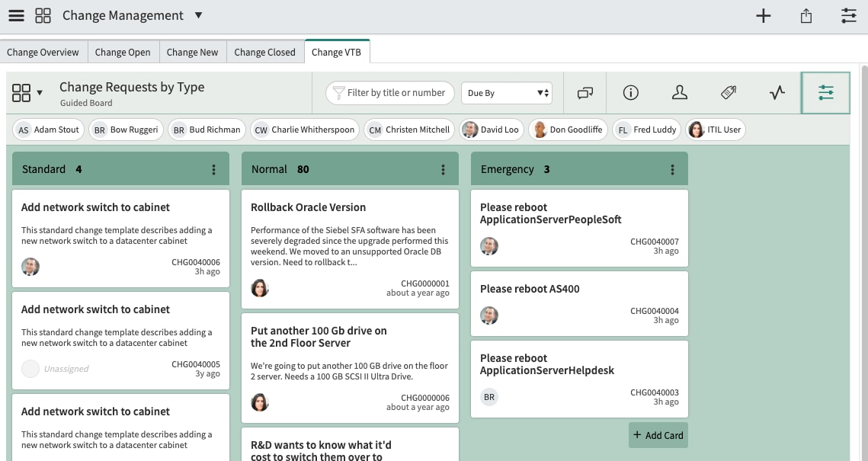Select the Change Overview tab
Image resolution: width=868 pixels, height=461 pixels.
(x=43, y=52)
